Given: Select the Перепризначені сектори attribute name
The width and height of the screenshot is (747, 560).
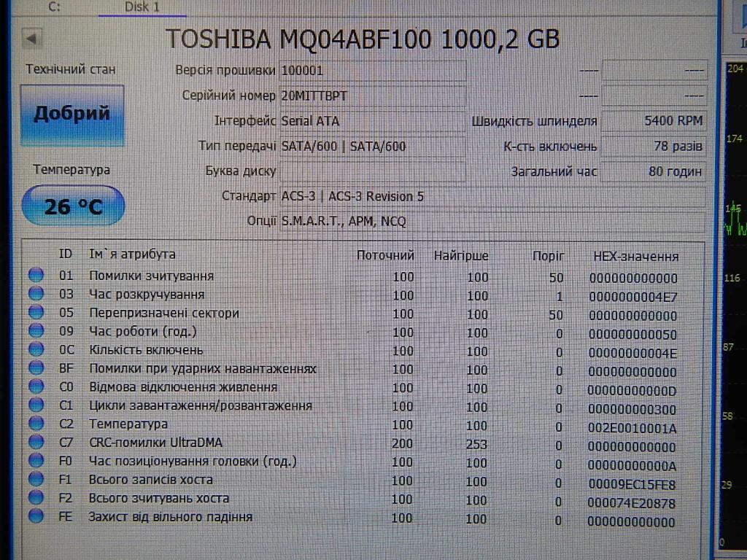Looking at the screenshot, I should click(164, 314).
